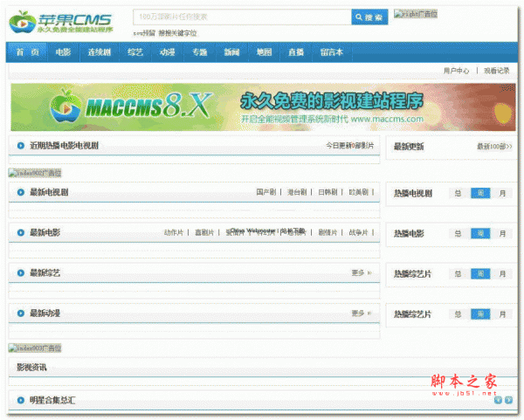Switch 热播电视剧 ranking to 周
The width and height of the screenshot is (524, 420).
pyautogui.click(x=480, y=193)
